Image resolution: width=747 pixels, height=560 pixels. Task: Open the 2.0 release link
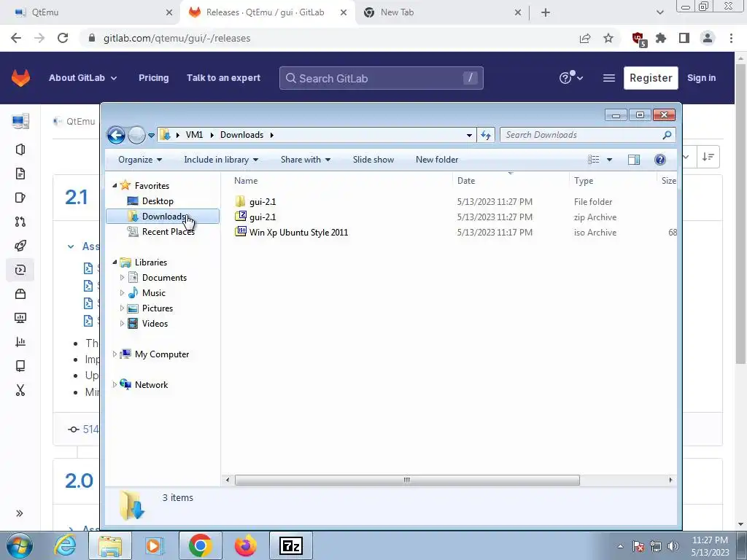[x=79, y=481]
